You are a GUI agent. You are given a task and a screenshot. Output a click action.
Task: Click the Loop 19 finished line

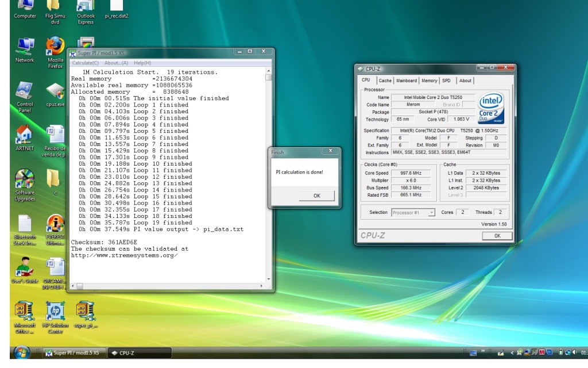coord(136,223)
